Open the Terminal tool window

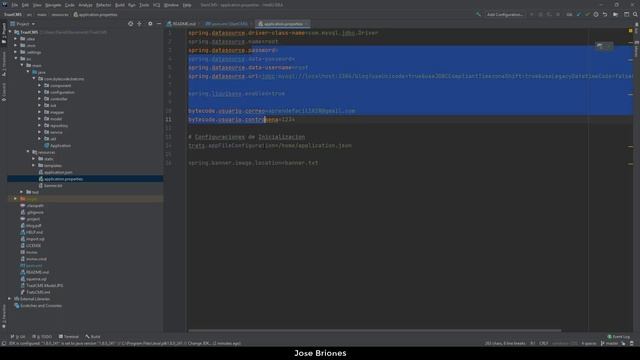point(68,337)
